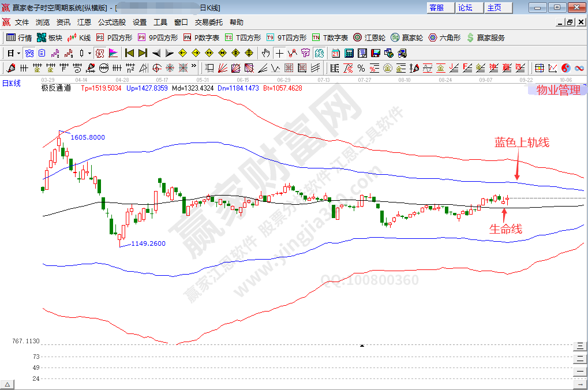588x390 pixels.
Task: Click the 论坛 forum button
Action: click(x=465, y=7)
